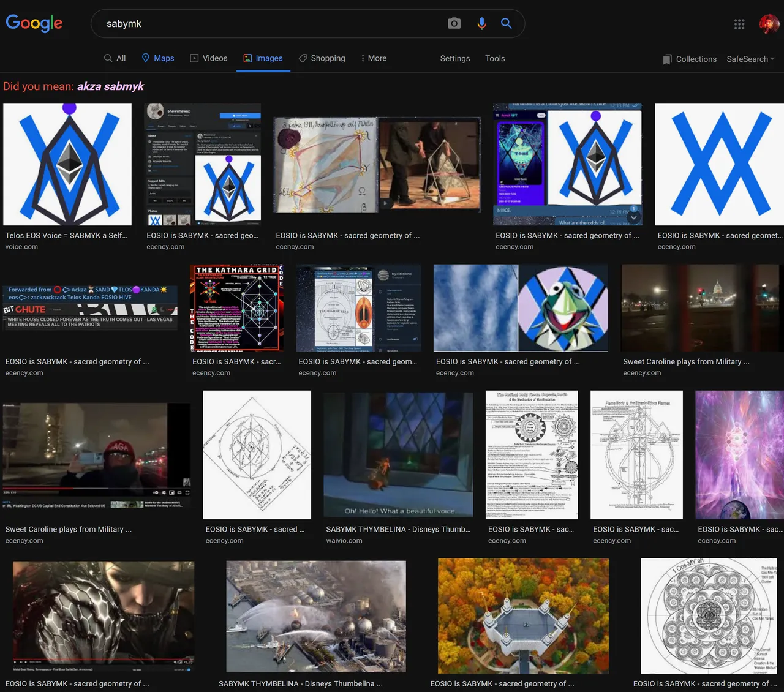Screen dimensions: 784x692
Task: Open the Tools filter options
Action: pos(495,58)
